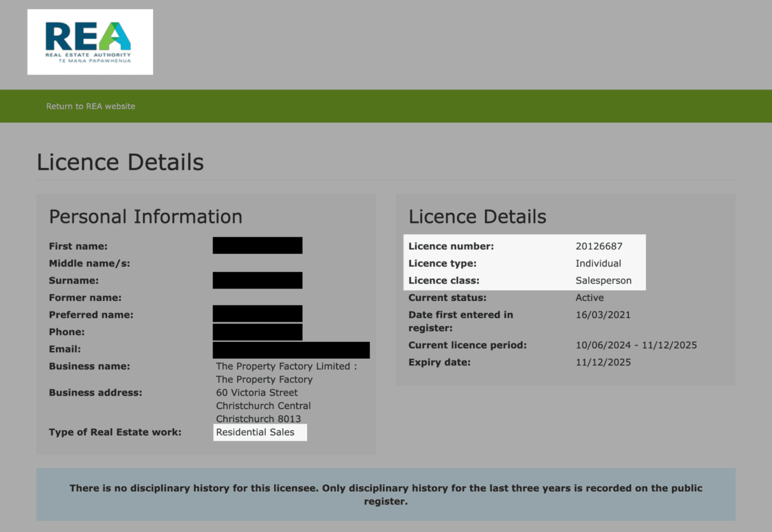The width and height of the screenshot is (772, 532).
Task: Click the Active current status value
Action: point(589,298)
